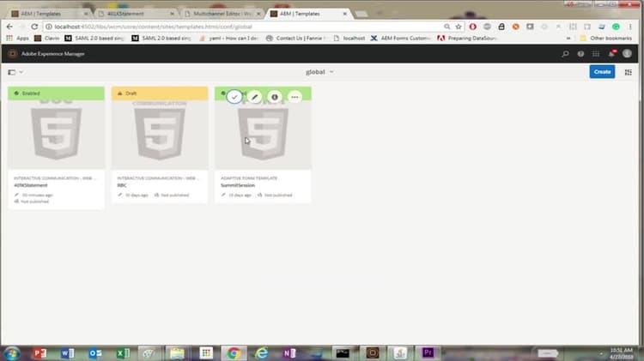The width and height of the screenshot is (644, 361).
Task: Open Word from the taskbar
Action: point(67,352)
